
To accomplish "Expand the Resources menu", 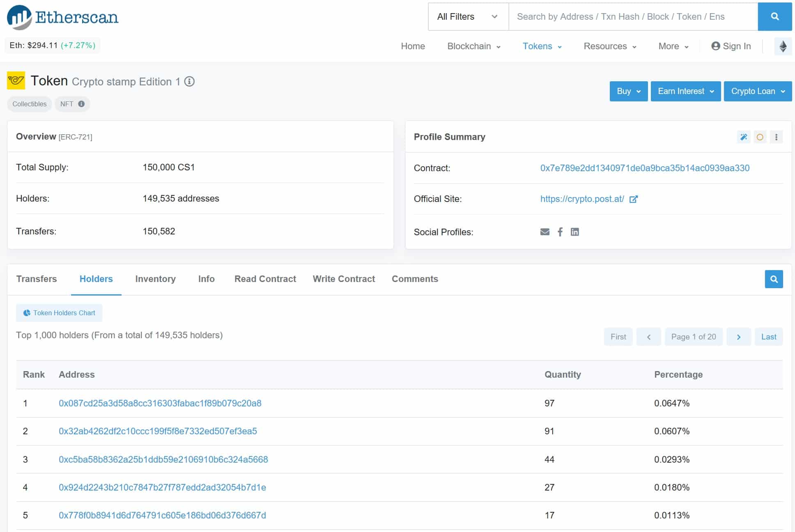I will 610,46.
